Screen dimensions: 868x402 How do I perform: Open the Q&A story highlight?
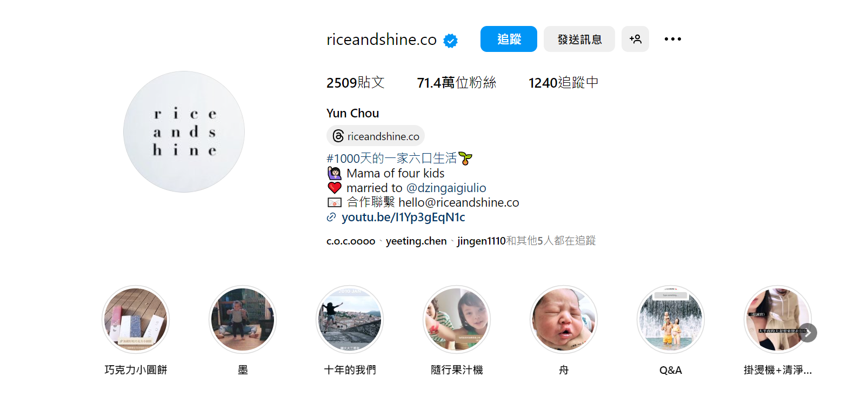point(671,319)
